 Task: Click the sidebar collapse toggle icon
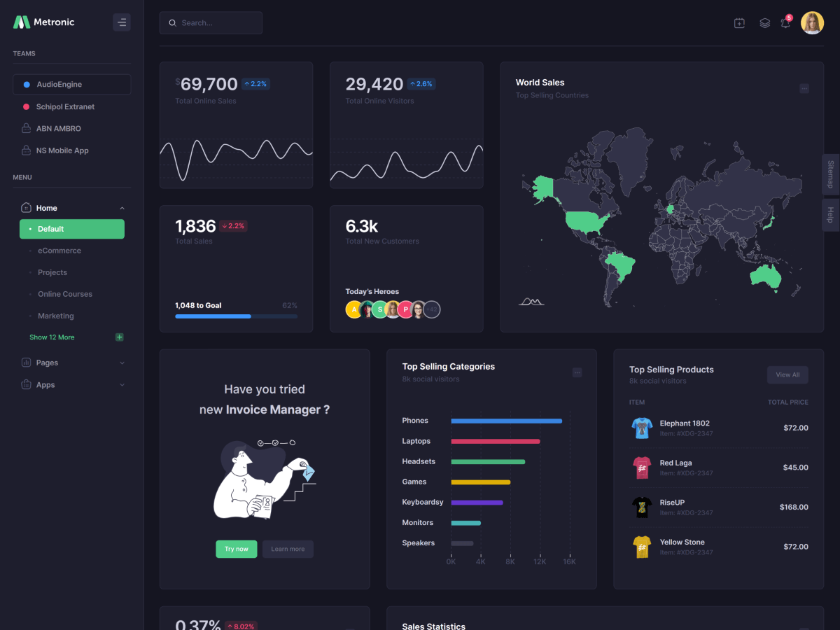[122, 22]
